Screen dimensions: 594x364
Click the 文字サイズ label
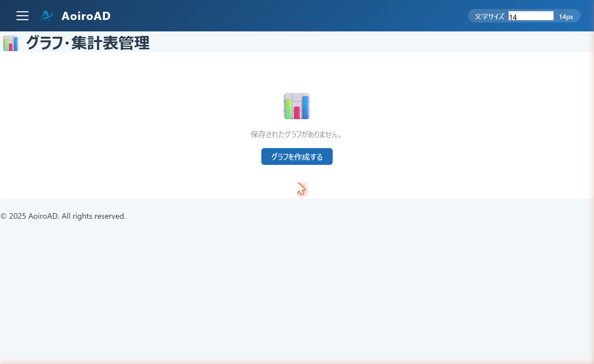490,17
